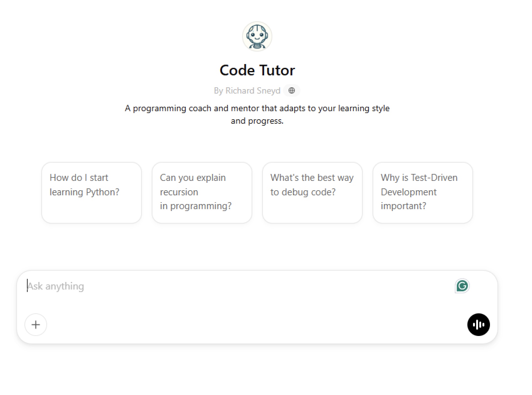Open the plus attachment menu

[36, 324]
